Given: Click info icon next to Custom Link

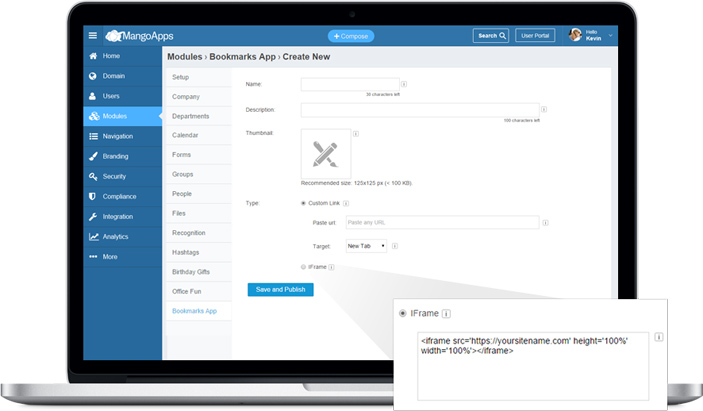Looking at the screenshot, I should (346, 203).
